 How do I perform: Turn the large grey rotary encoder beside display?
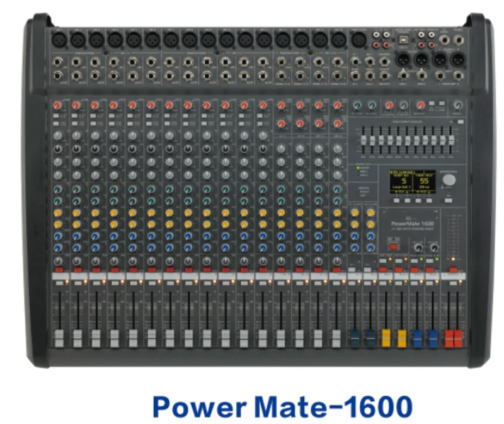pyautogui.click(x=449, y=180)
